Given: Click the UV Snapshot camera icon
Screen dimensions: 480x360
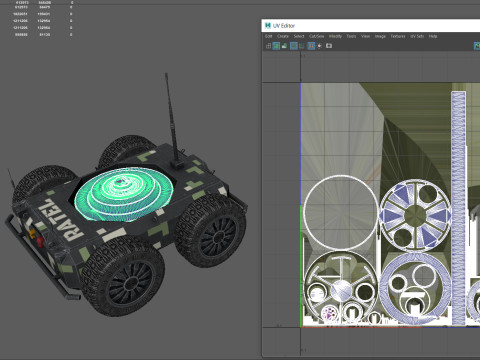Looking at the screenshot, I should [x=329, y=46].
